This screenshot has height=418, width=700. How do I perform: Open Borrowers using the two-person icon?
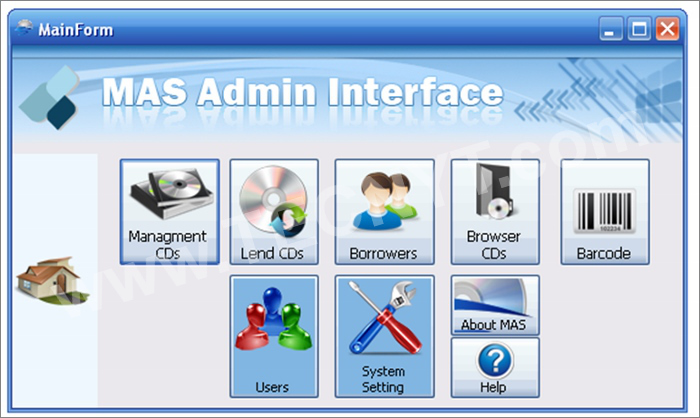(x=385, y=201)
